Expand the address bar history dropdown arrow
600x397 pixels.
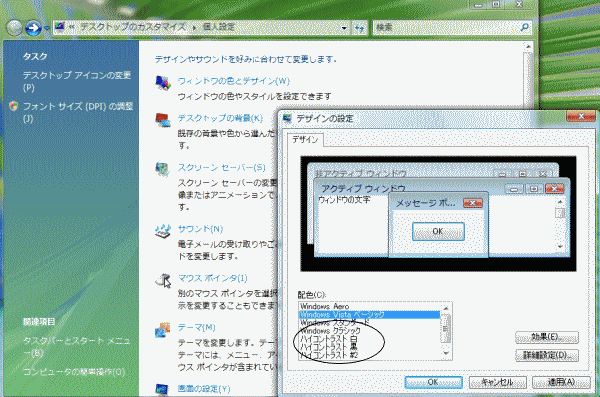click(344, 28)
